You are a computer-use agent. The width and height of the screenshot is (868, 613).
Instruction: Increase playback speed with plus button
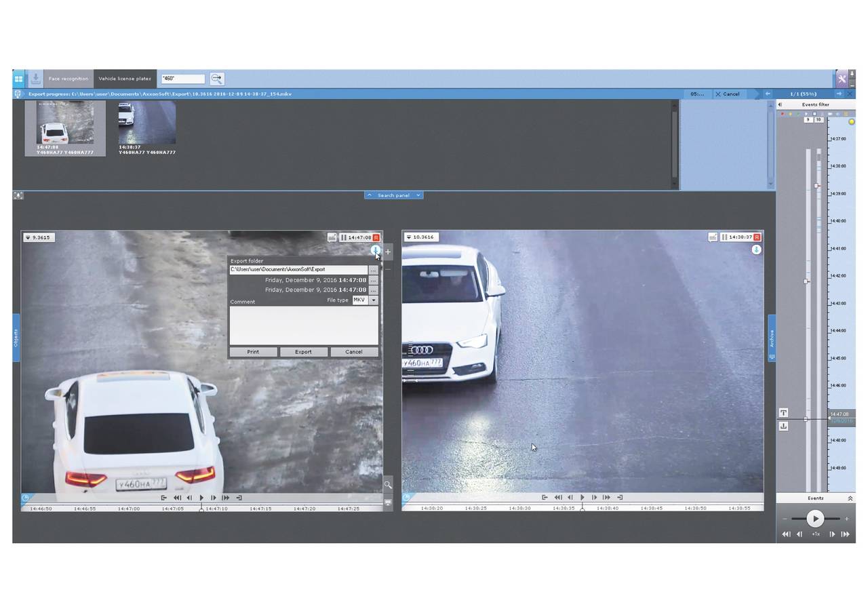pyautogui.click(x=846, y=519)
